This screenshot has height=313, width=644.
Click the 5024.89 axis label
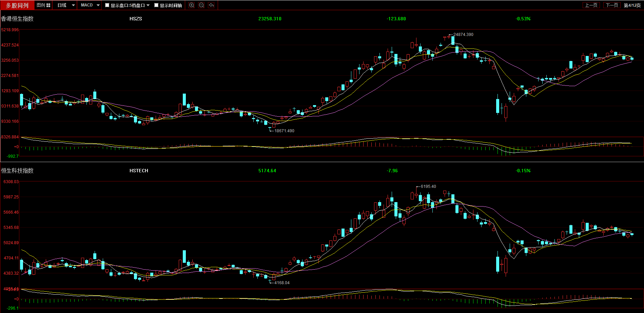coord(11,243)
